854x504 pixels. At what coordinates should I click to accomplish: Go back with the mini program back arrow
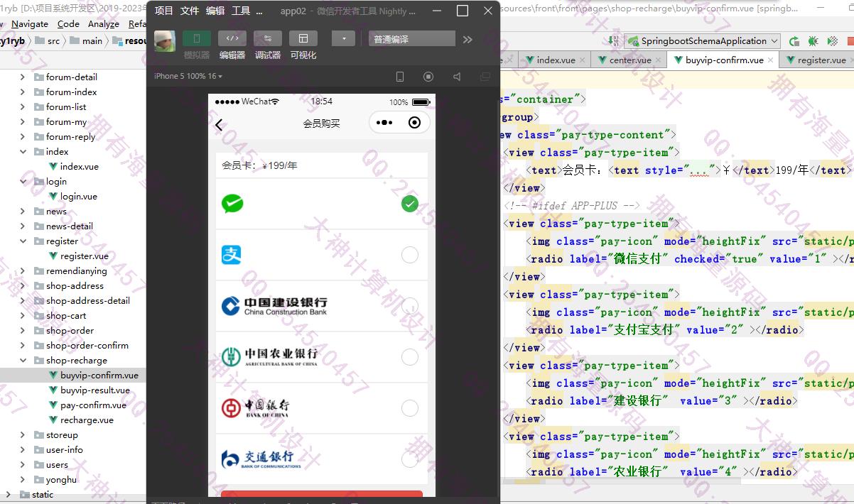coord(219,125)
